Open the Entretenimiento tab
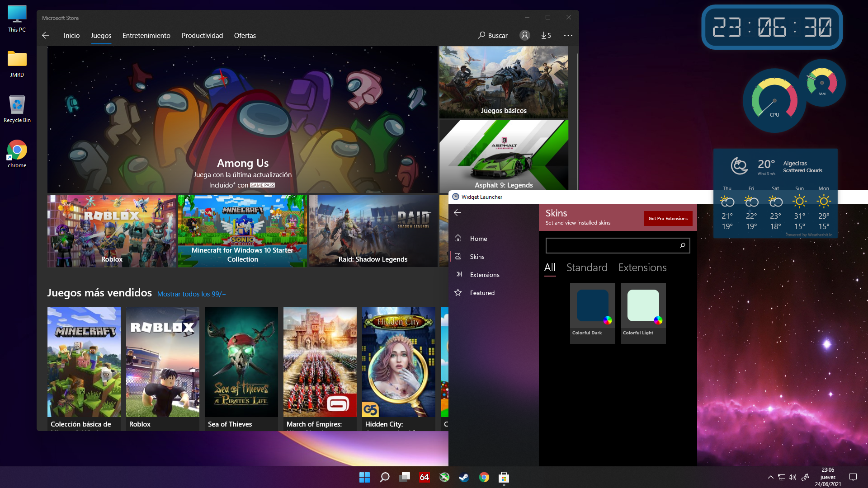Image resolution: width=868 pixels, height=488 pixels. coord(146,35)
